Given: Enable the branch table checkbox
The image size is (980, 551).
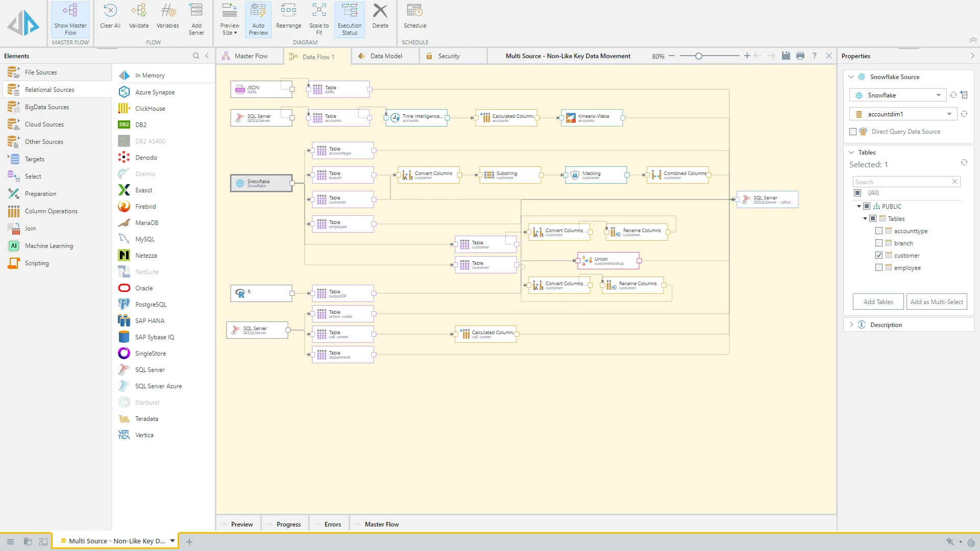Looking at the screenshot, I should click(879, 243).
